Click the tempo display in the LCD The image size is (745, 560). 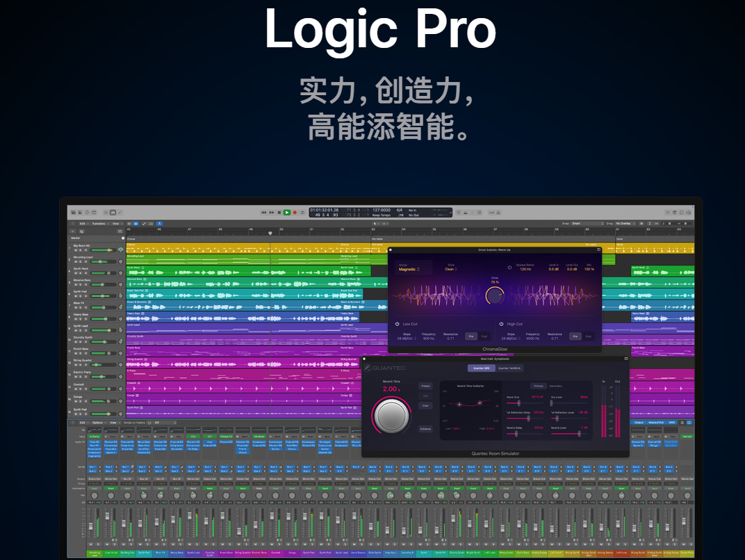tap(382, 210)
